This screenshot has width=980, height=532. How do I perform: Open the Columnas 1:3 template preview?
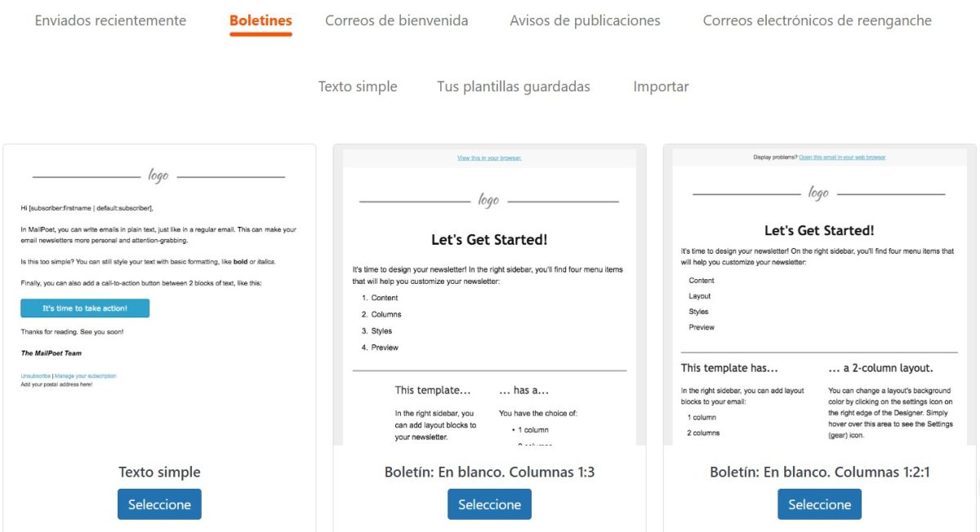point(489,296)
